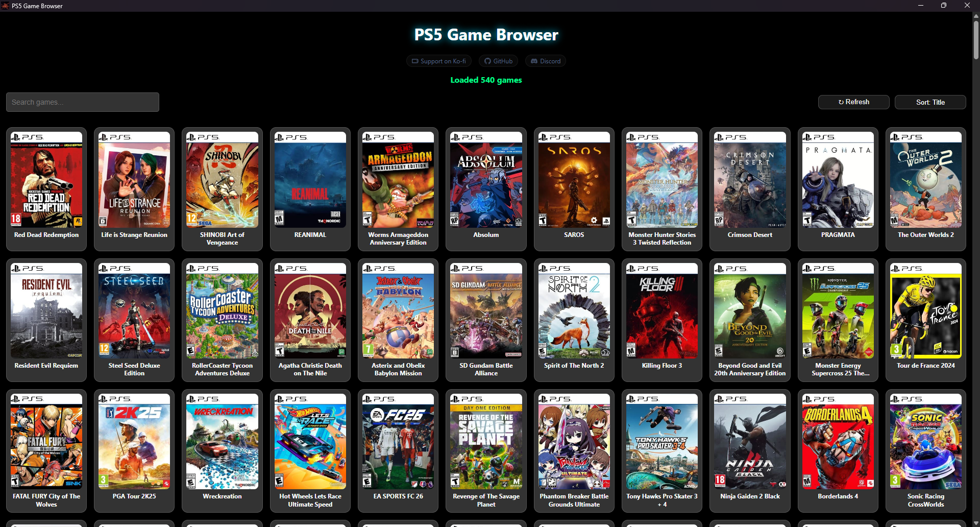980x527 pixels.
Task: Open Steel Seed Deluxe Edition cover
Action: (x=134, y=310)
